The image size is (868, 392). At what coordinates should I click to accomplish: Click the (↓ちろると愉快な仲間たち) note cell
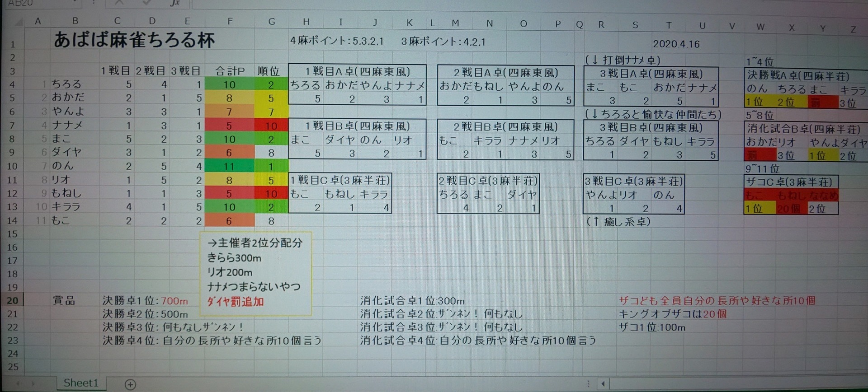653,114
